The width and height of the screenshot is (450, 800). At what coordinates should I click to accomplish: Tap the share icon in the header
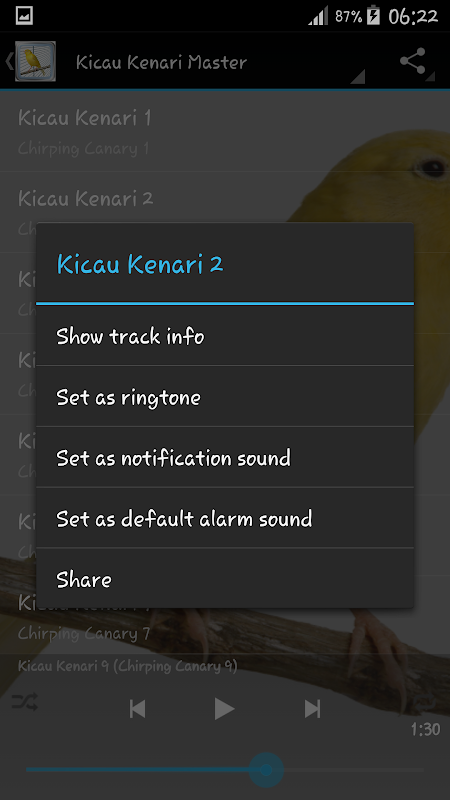pos(413,61)
